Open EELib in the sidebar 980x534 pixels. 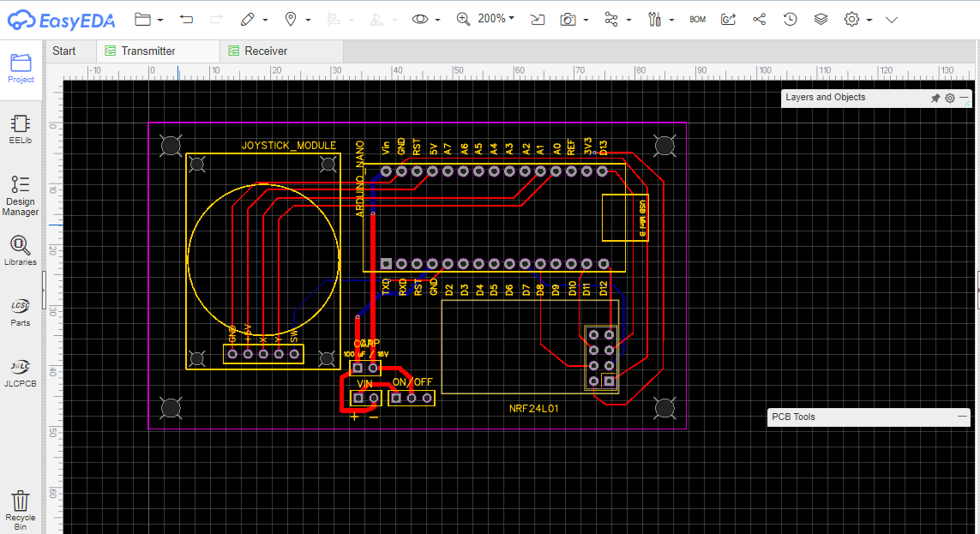[21, 129]
